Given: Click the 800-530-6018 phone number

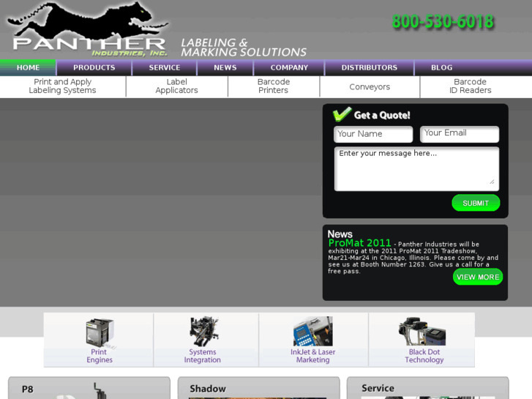Looking at the screenshot, I should 443,22.
